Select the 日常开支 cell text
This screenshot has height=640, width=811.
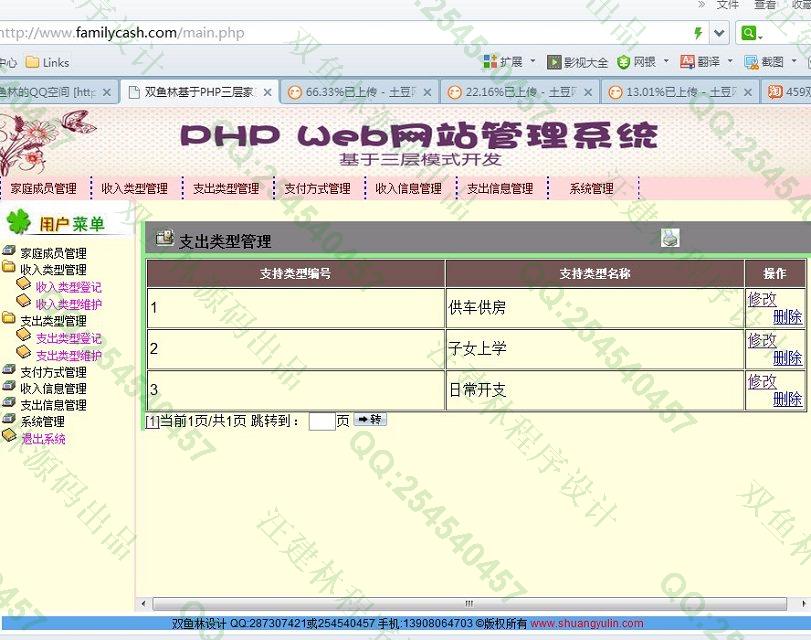click(x=477, y=390)
